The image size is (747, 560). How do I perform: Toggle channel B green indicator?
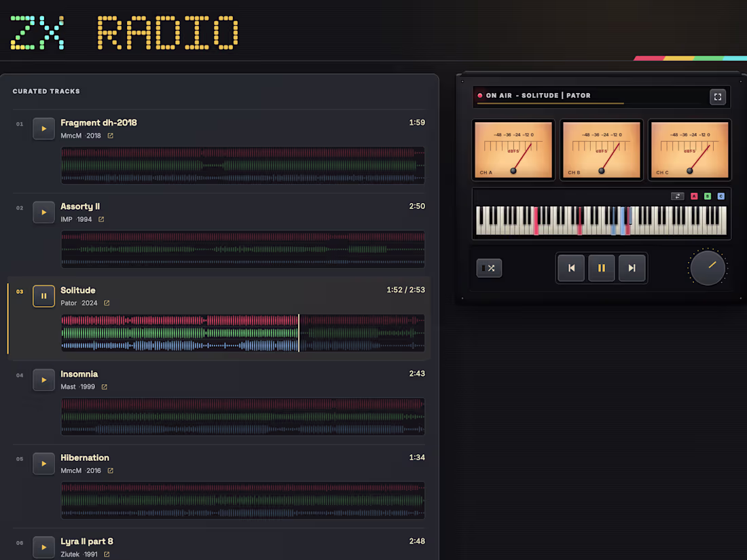tap(708, 196)
